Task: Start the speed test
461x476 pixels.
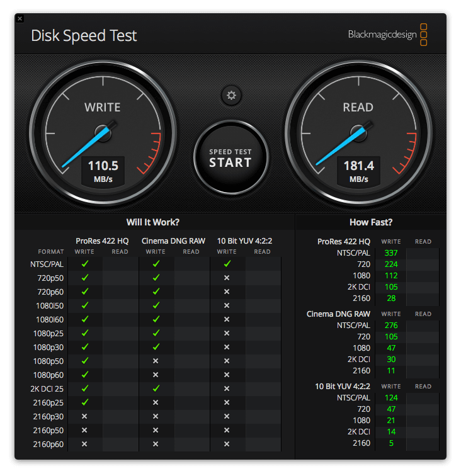Action: [230, 157]
